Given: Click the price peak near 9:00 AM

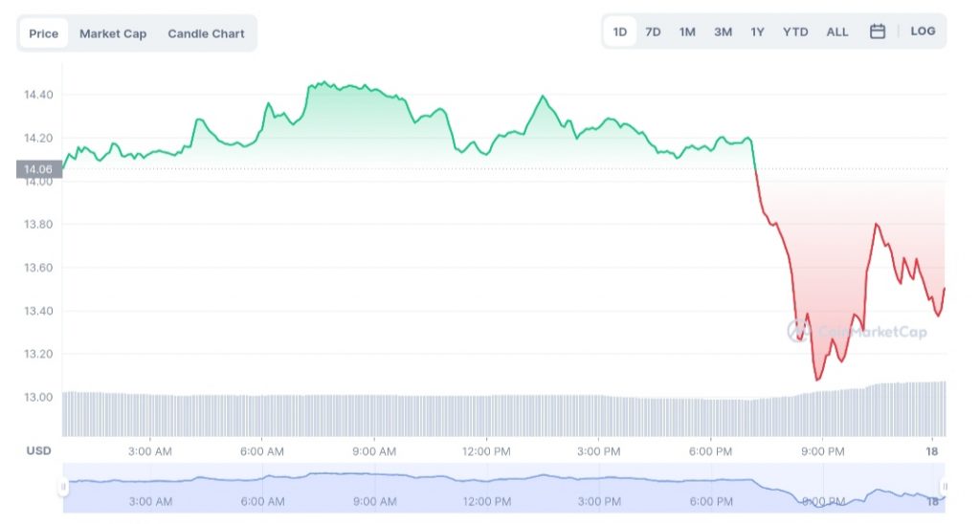Looking at the screenshot, I should (x=323, y=83).
